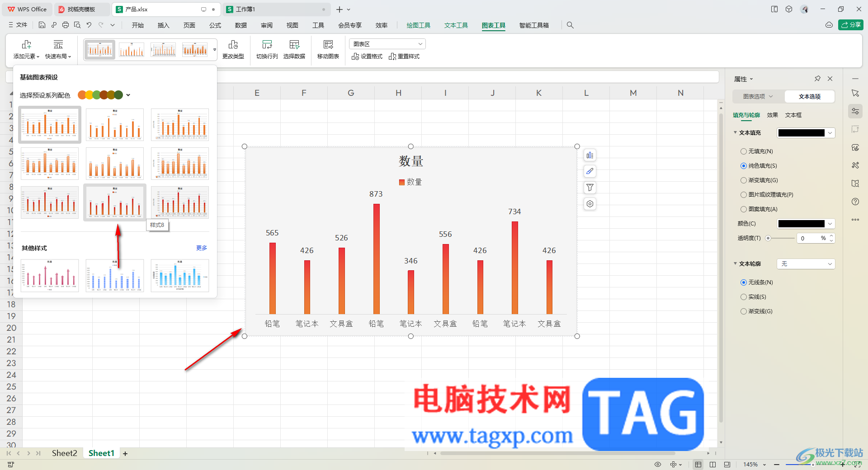Select Gradient Line (渐变线) radio button

744,311
